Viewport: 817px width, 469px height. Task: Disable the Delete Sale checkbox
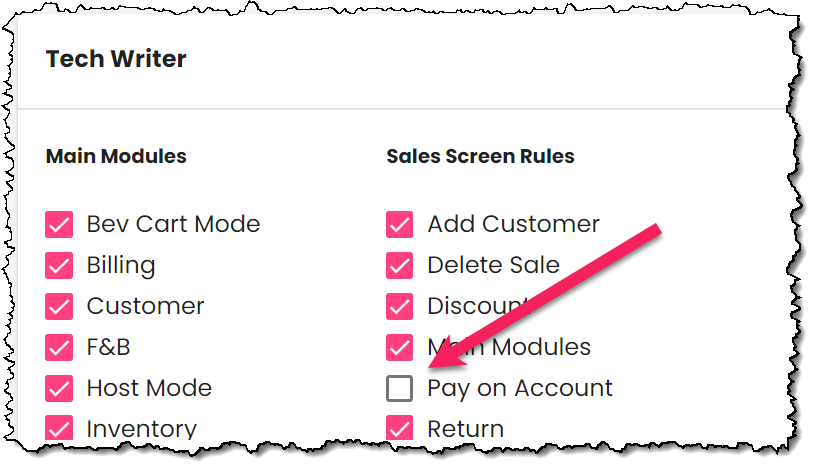(x=400, y=265)
